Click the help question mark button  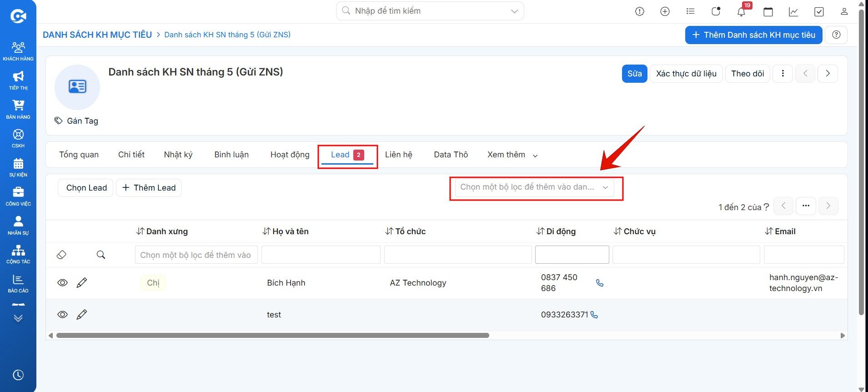836,35
